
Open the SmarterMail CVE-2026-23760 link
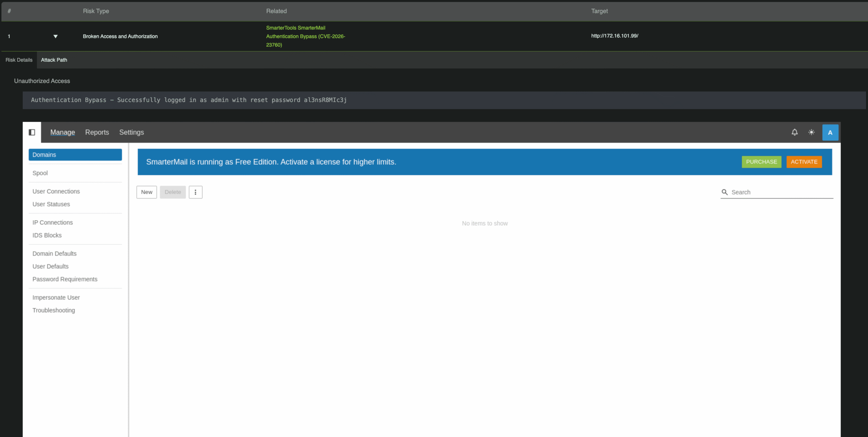[305, 36]
